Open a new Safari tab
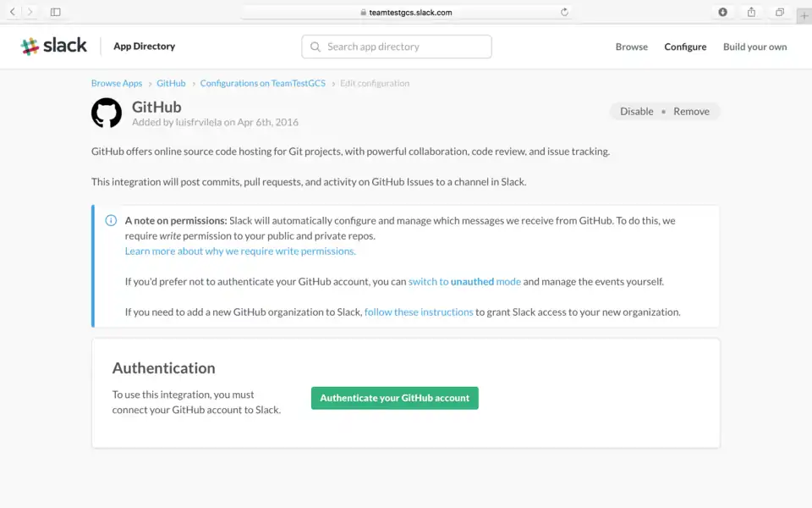Viewport: 812px width, 508px height. [x=804, y=16]
